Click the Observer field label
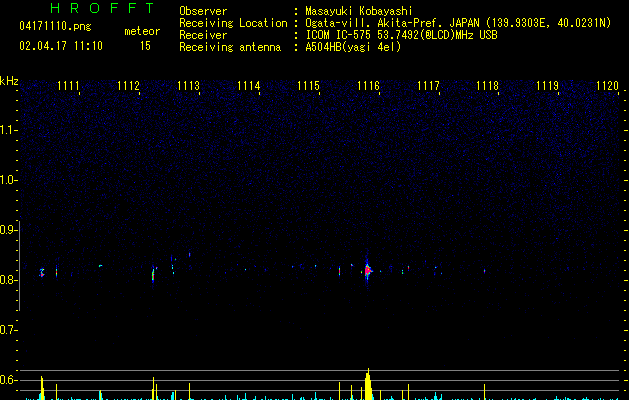629x400 pixels. [203, 11]
